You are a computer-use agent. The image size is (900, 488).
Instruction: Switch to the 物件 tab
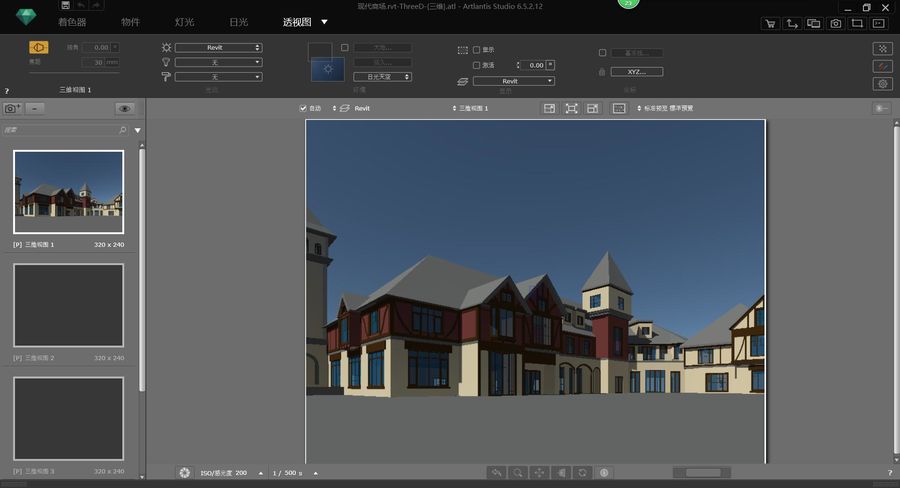click(130, 22)
